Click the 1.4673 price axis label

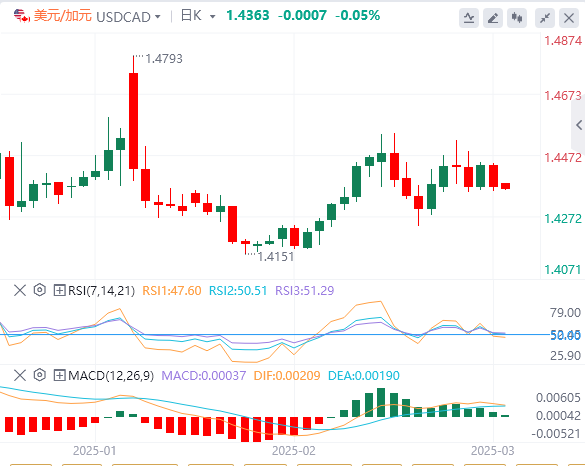pos(563,96)
